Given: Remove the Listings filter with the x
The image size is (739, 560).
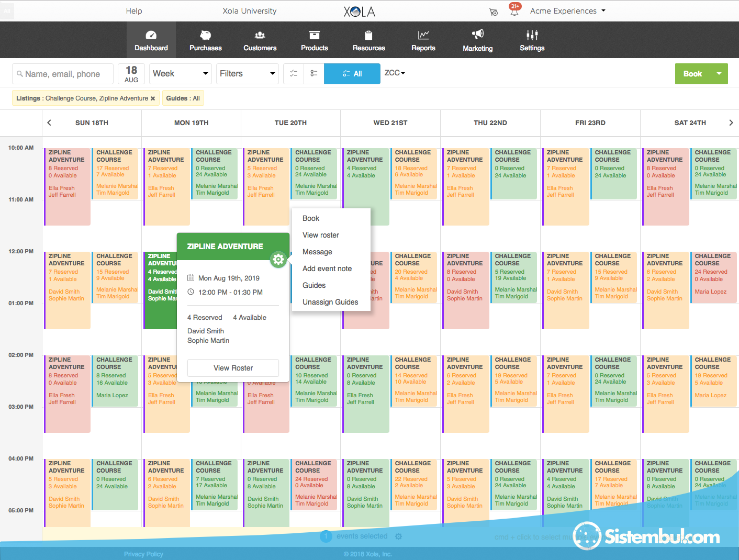Looking at the screenshot, I should (153, 98).
